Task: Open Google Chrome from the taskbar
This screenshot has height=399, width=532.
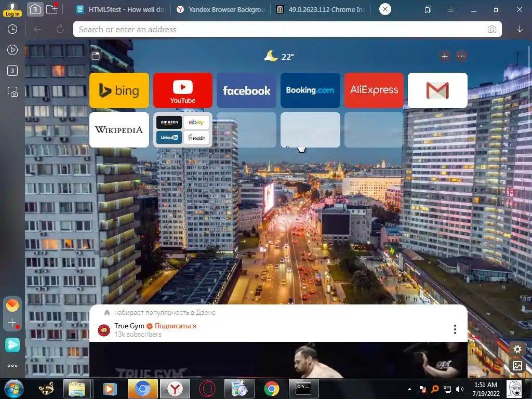Action: pos(271,389)
